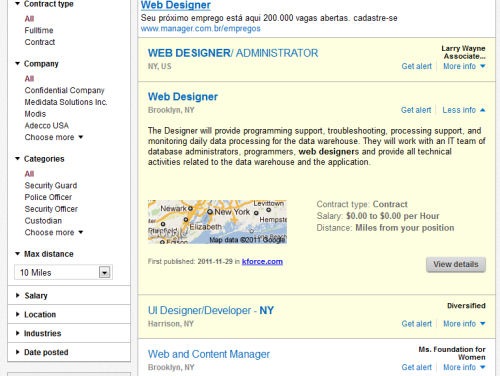Select All under Categories
The width and height of the screenshot is (500, 376).
[29, 174]
